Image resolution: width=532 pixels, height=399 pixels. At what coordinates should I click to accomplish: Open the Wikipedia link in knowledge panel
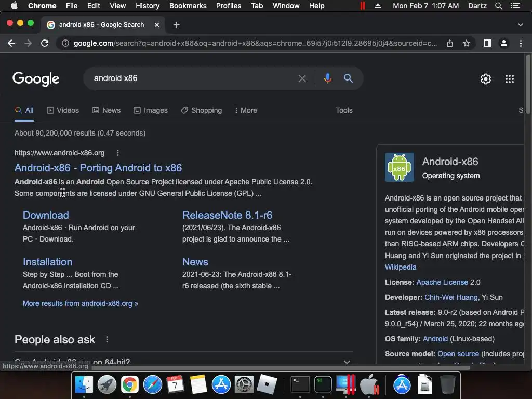[401, 267]
